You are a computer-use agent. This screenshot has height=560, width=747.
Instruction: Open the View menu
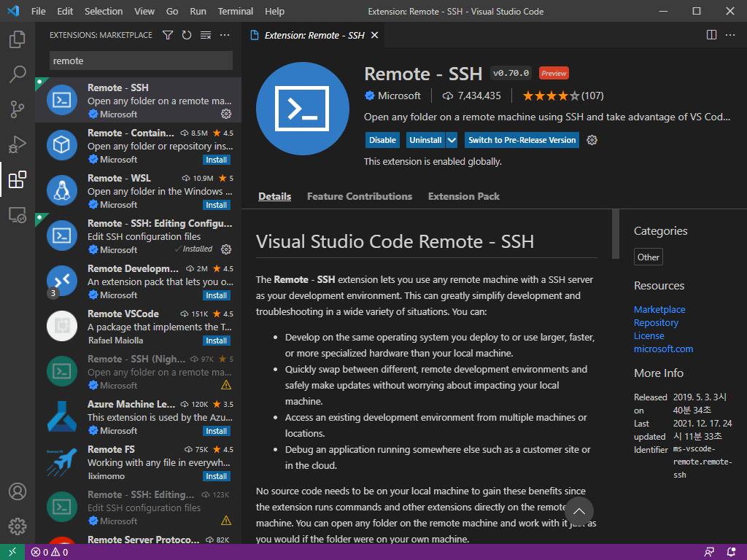tap(144, 11)
